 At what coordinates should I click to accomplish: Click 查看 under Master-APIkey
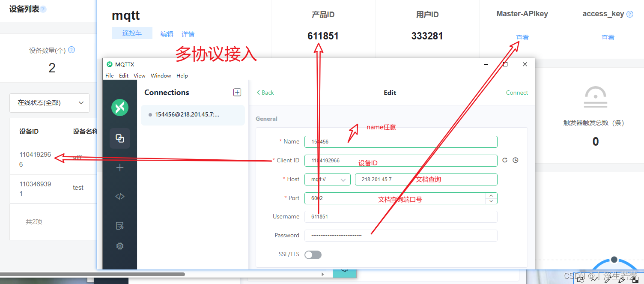522,37
